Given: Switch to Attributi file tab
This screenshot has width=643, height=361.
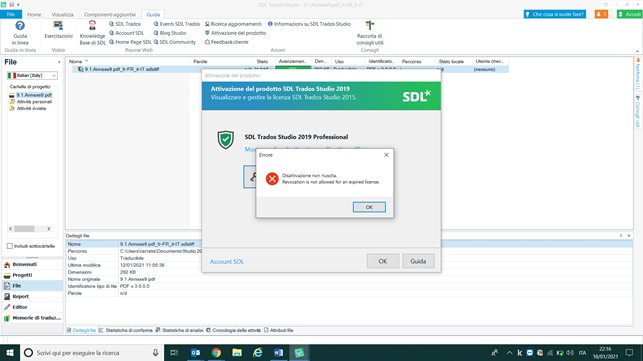Looking at the screenshot, I should pyautogui.click(x=278, y=330).
